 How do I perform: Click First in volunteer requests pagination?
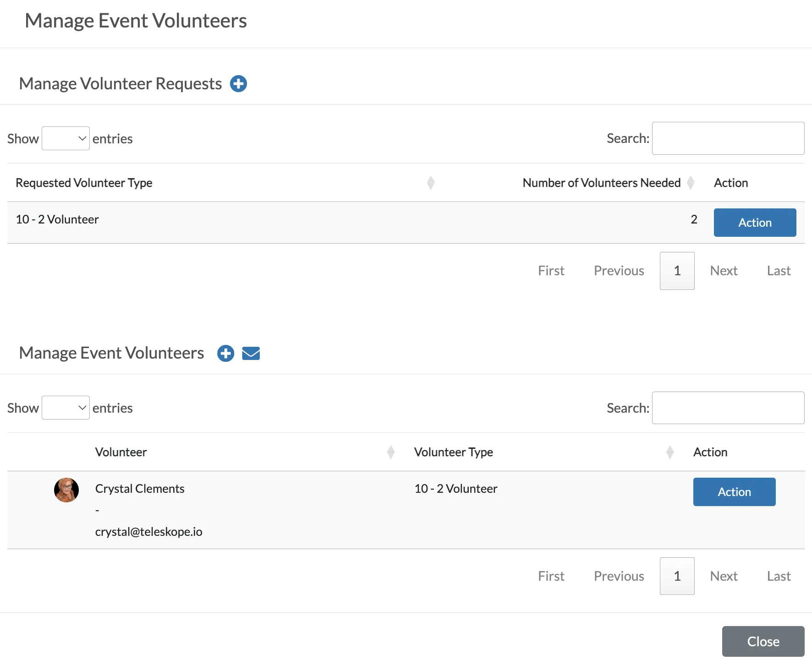[x=551, y=271]
